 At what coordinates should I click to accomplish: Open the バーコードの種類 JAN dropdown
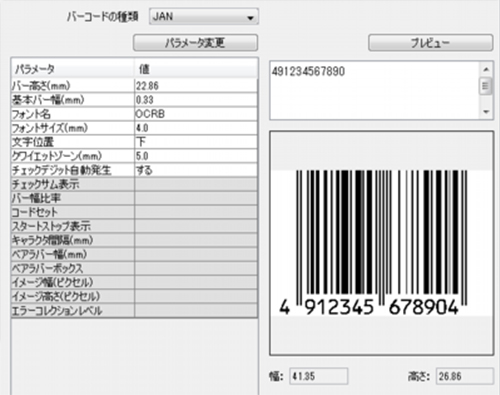pos(204,17)
